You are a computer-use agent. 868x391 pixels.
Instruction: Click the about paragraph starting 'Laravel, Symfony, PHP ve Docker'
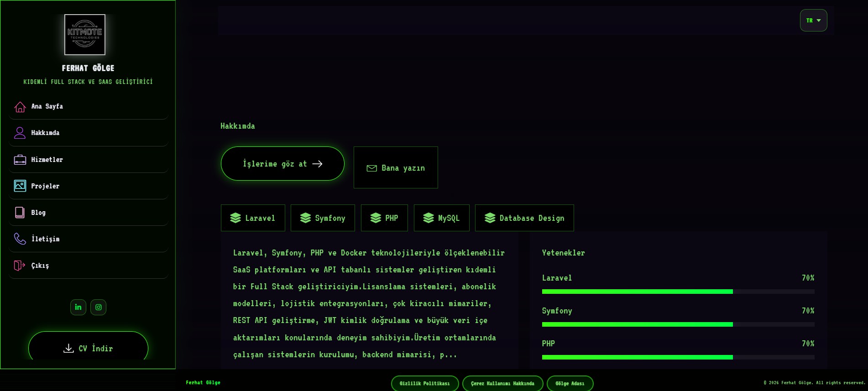(369, 303)
